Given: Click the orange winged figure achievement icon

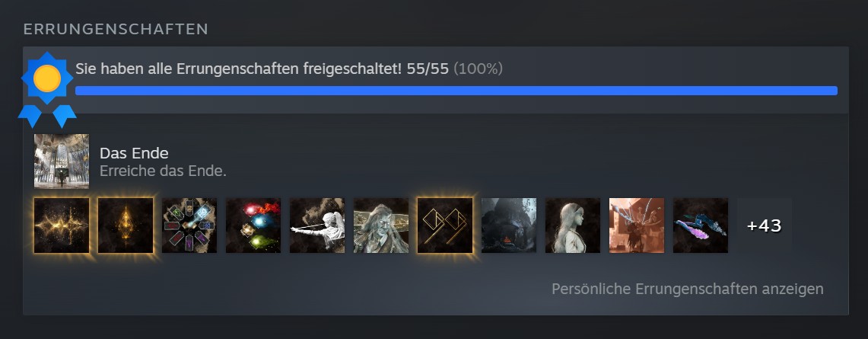Looking at the screenshot, I should point(637,225).
